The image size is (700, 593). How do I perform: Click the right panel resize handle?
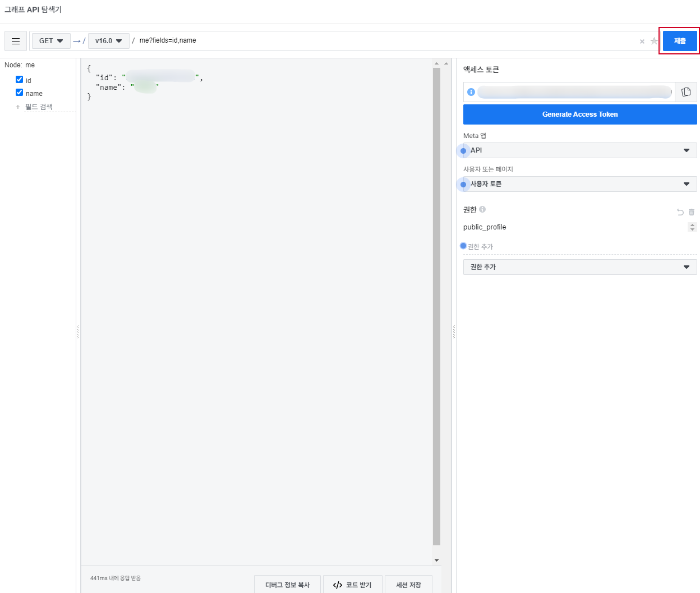pyautogui.click(x=454, y=332)
